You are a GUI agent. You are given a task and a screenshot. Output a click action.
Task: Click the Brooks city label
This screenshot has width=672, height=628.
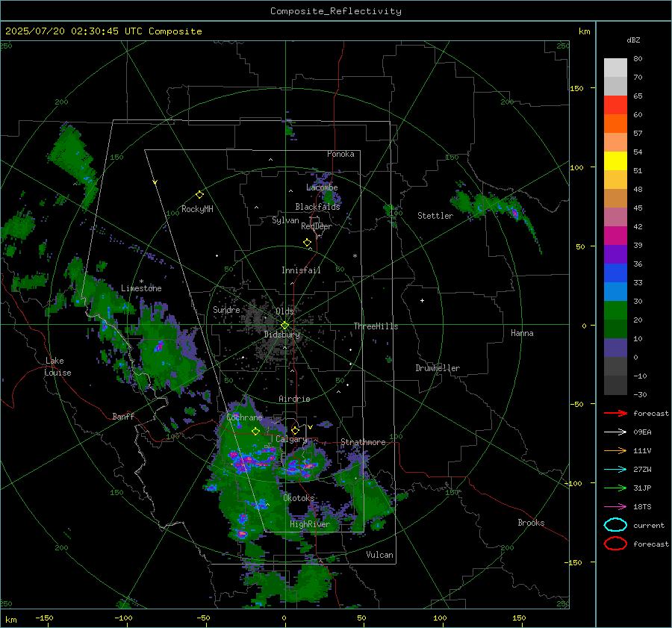tap(531, 523)
